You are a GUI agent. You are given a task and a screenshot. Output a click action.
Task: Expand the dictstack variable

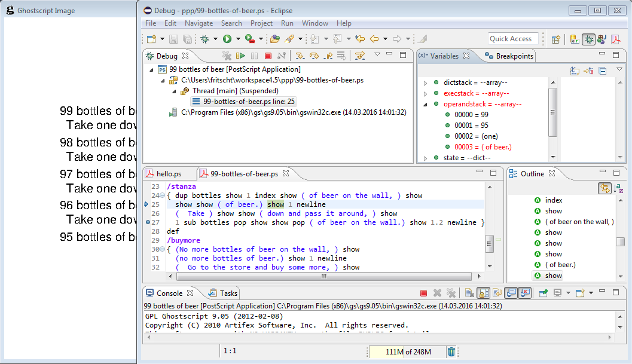point(425,83)
